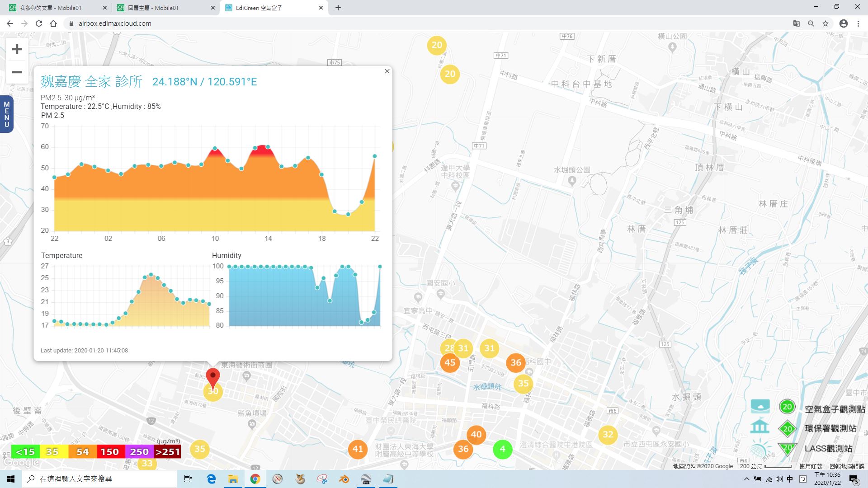Open File Explorer from taskbar
The height and width of the screenshot is (488, 868).
tap(233, 479)
